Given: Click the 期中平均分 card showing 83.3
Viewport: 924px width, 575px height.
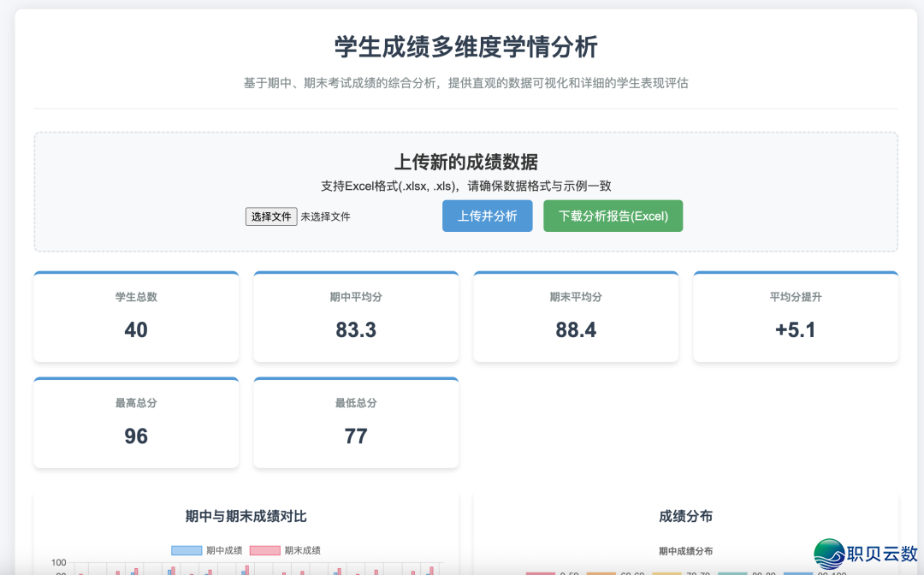Looking at the screenshot, I should coord(355,317).
